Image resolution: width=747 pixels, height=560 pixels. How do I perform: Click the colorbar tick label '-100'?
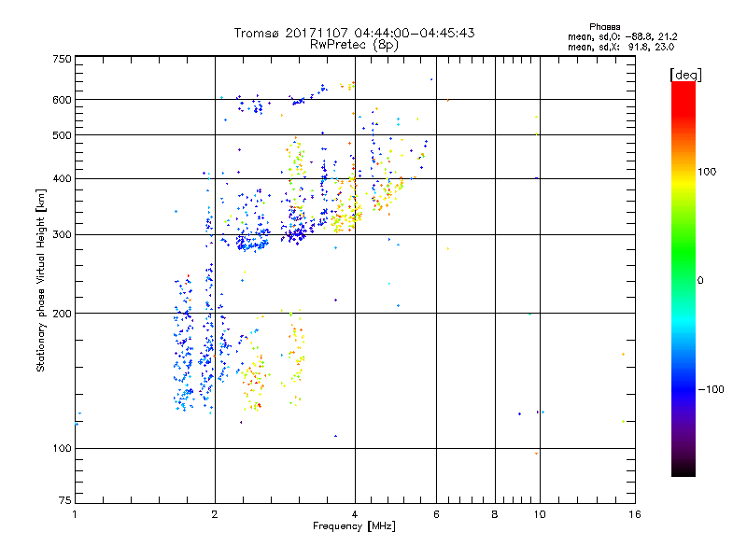(x=711, y=389)
